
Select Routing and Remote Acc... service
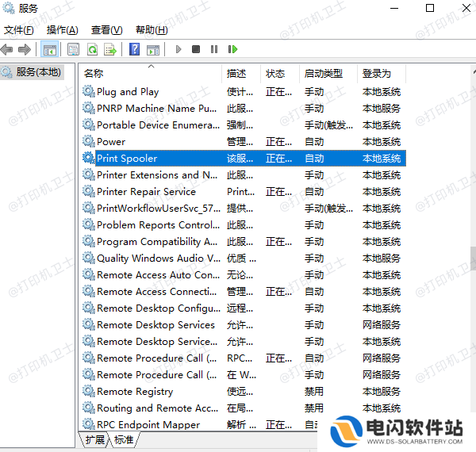(x=244, y=408)
